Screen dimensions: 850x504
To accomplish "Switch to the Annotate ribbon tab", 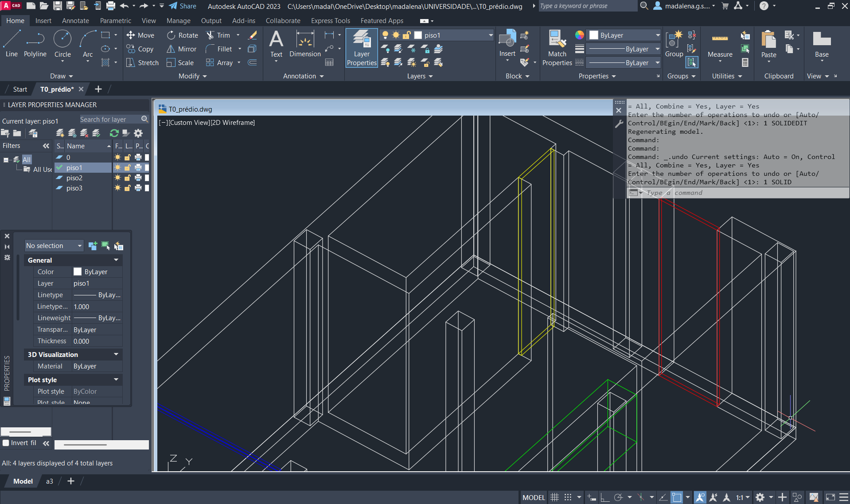I will click(75, 21).
